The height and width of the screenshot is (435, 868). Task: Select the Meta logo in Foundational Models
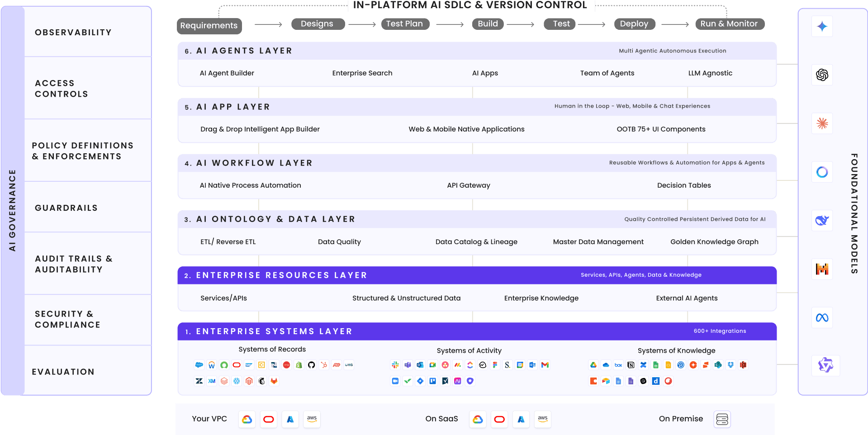click(x=822, y=318)
